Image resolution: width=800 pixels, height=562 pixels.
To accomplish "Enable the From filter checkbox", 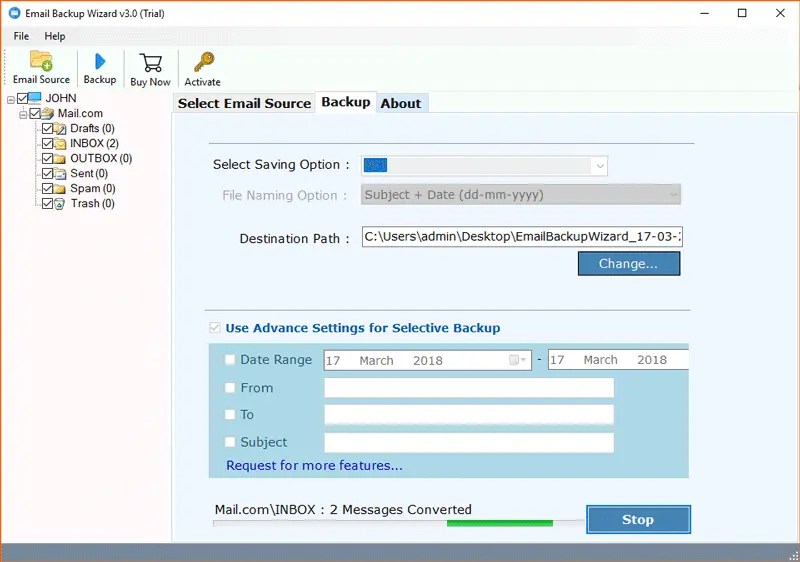I will coord(231,388).
